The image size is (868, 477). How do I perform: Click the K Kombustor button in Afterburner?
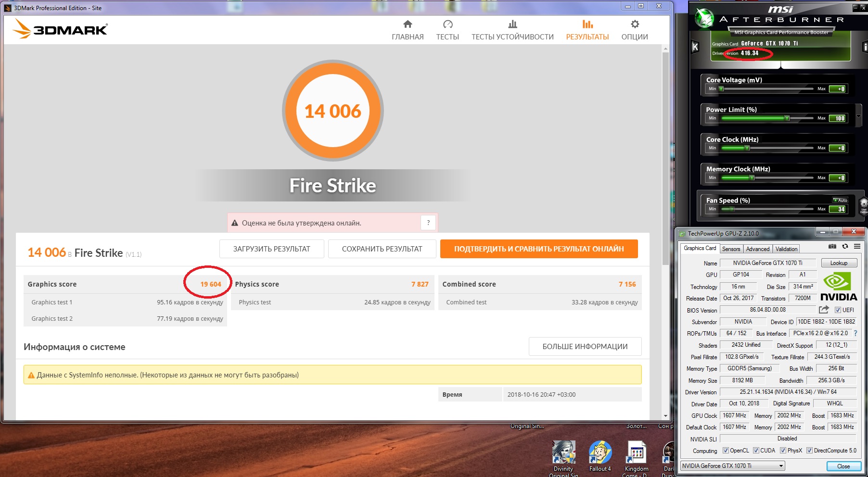click(695, 47)
